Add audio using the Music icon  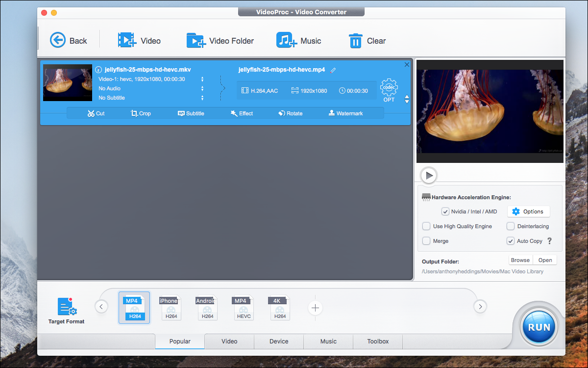[299, 41]
